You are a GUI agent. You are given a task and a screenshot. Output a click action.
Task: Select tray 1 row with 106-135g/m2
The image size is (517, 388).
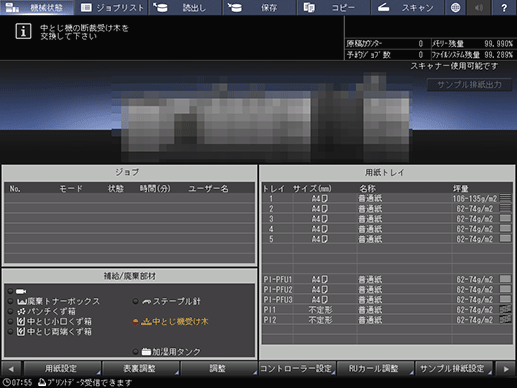[387, 199]
